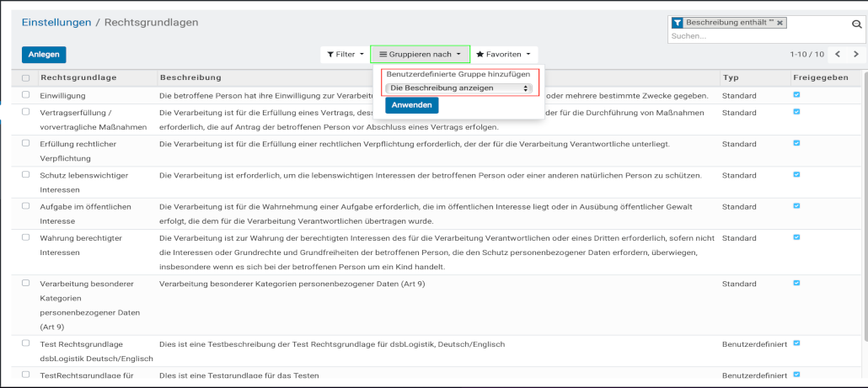
Task: Click Benutzerdefinierte Gruppe hinzufügen menu entry
Action: [458, 75]
